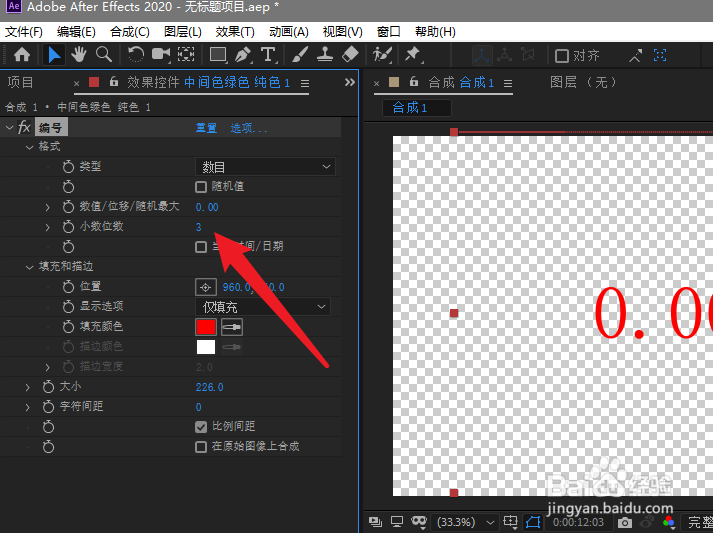Select the Rectangle shape tool

click(218, 55)
